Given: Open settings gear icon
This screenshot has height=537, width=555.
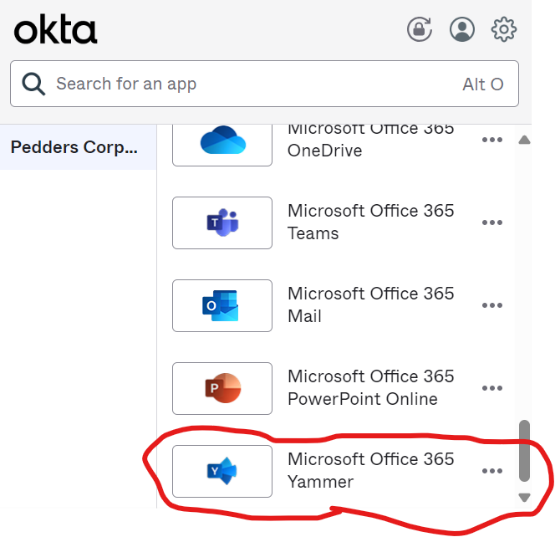Looking at the screenshot, I should [x=504, y=29].
